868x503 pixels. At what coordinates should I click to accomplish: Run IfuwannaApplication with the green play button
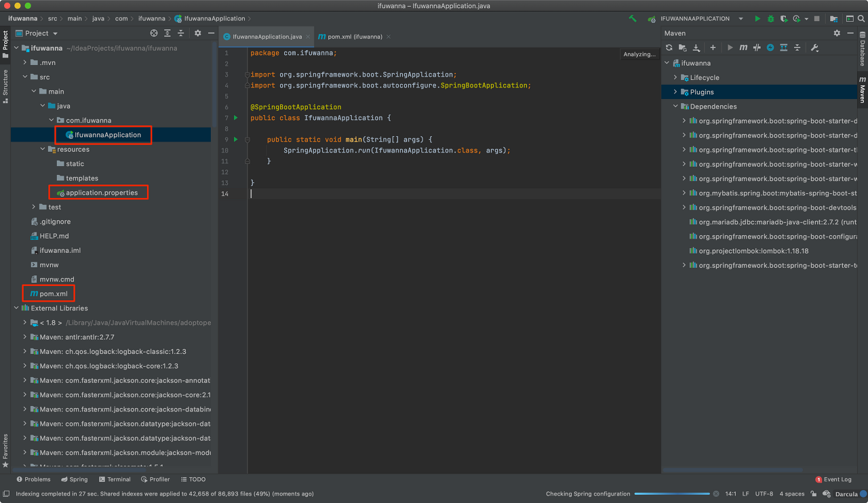coord(757,19)
